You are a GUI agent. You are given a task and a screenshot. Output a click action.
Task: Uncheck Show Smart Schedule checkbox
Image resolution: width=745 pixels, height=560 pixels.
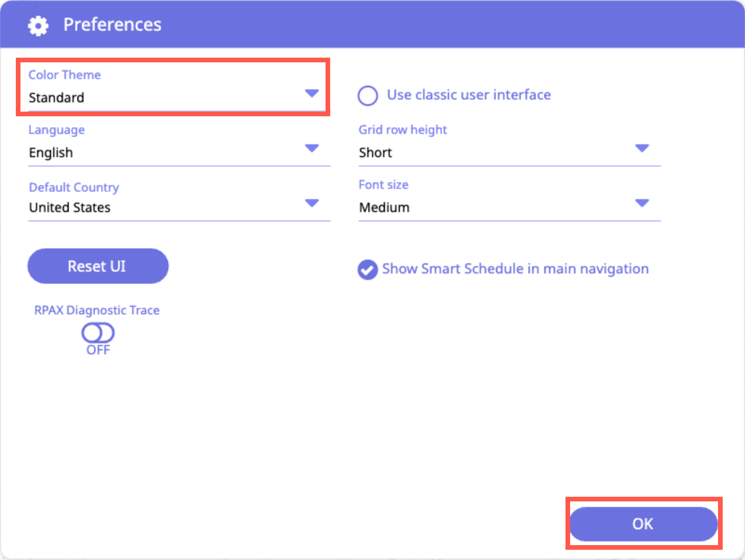[367, 269]
